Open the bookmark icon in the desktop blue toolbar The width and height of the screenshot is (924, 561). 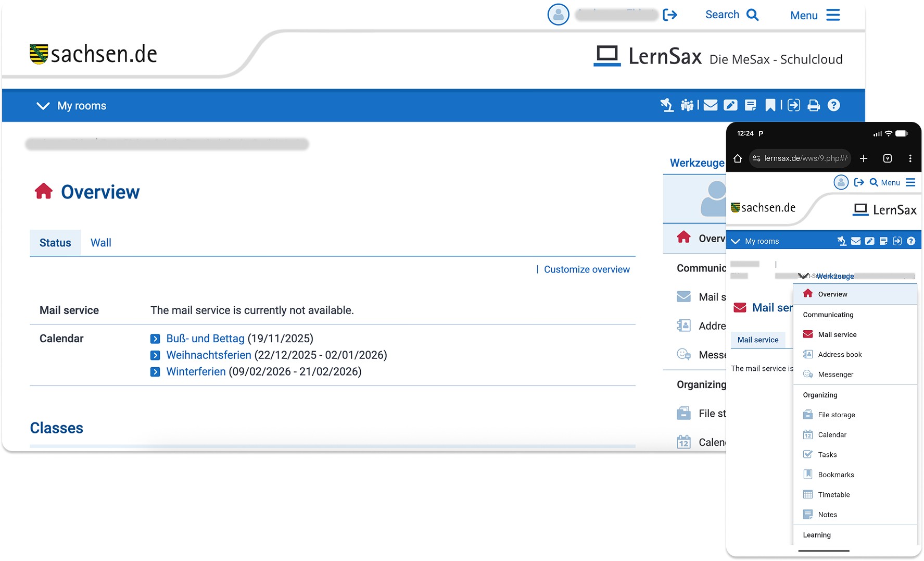click(770, 105)
